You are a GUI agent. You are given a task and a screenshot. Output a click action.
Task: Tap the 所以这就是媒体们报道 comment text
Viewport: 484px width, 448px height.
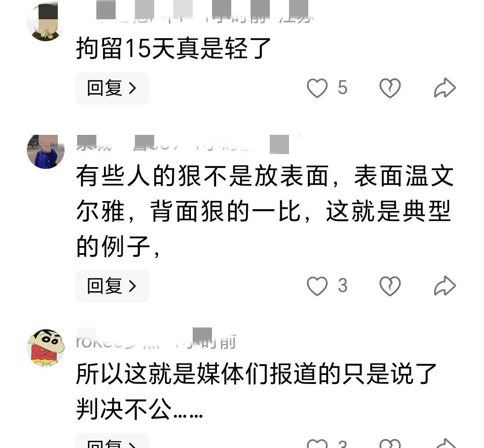point(256,391)
